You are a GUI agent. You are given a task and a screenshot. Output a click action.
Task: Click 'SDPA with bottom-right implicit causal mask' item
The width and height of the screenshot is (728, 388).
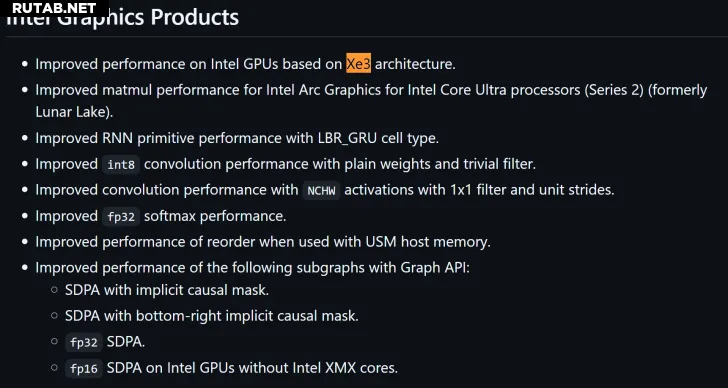pyautogui.click(x=212, y=316)
